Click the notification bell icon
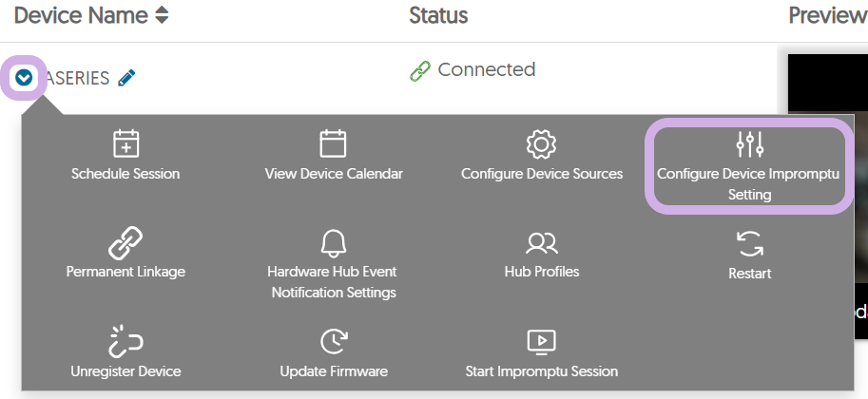Screen dimensions: 868x399 pyautogui.click(x=334, y=243)
